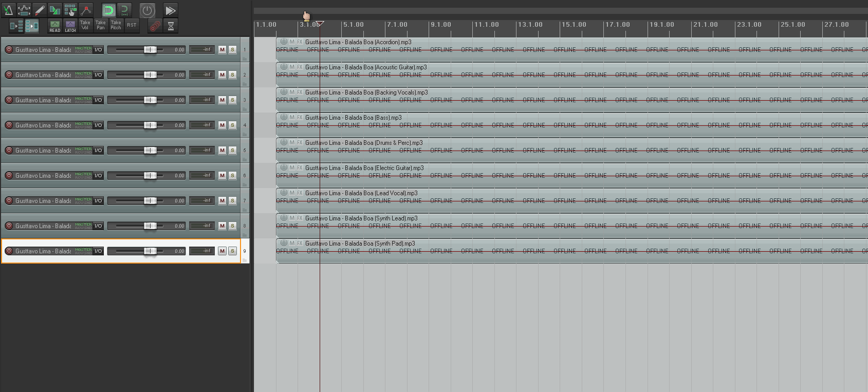The height and width of the screenshot is (392, 868).
Task: Open the I/O routing button on track 1
Action: (98, 49)
